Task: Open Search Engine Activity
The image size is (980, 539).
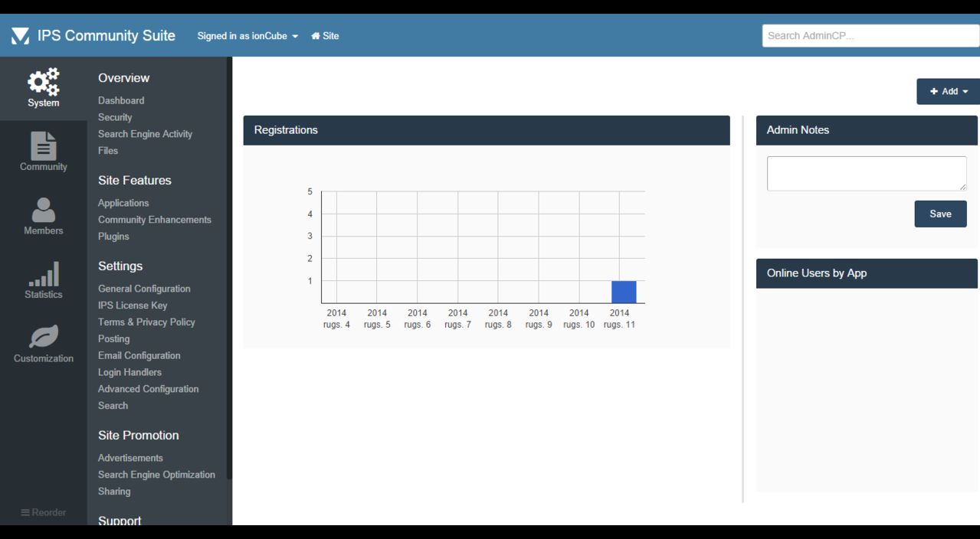Action: pos(145,134)
